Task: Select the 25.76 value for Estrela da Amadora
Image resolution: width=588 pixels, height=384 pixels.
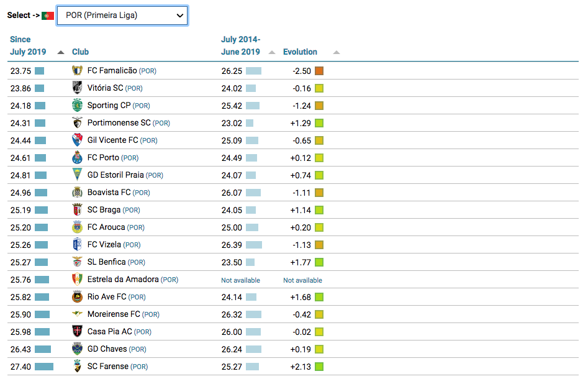Action: click(20, 280)
